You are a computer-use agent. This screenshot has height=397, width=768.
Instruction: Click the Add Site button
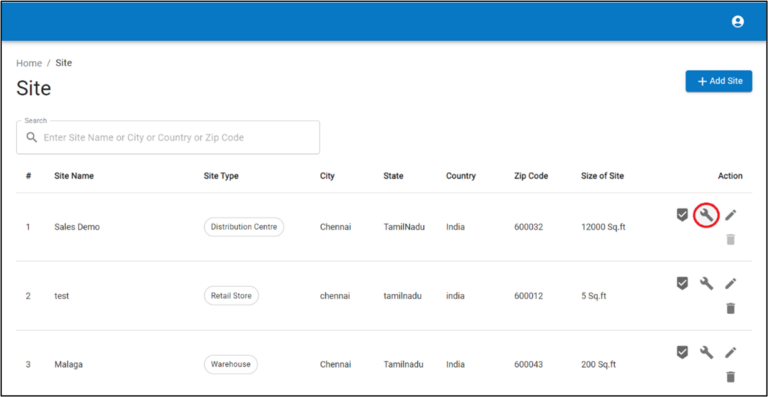point(719,81)
